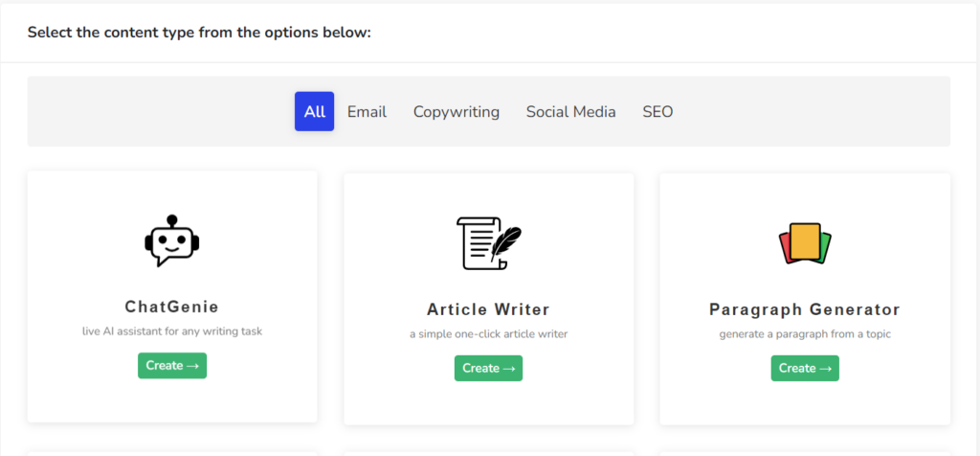Click "a simple one-click article writer" description
Image resolution: width=980 pixels, height=456 pixels.
tap(488, 334)
